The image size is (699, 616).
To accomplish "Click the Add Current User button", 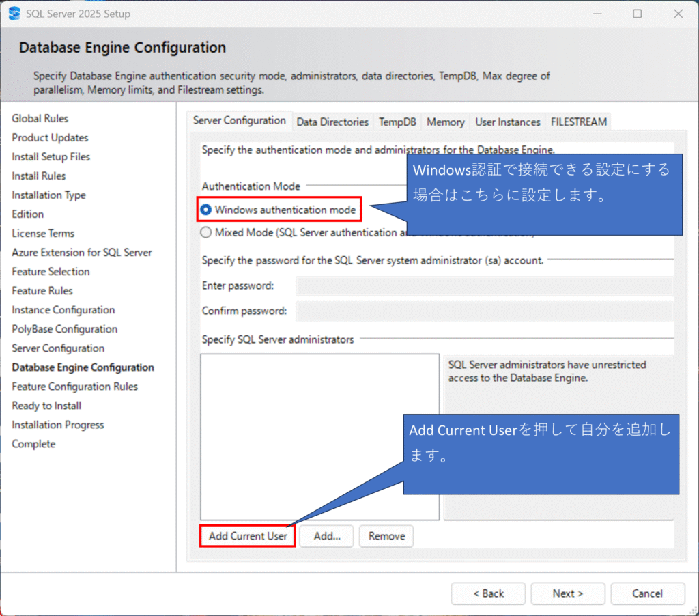I will 248,536.
